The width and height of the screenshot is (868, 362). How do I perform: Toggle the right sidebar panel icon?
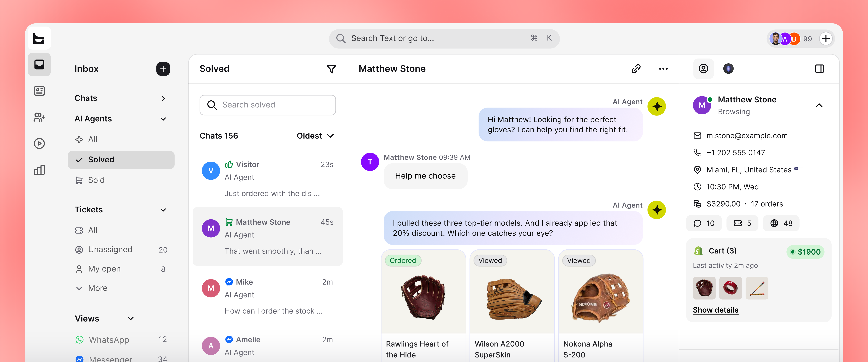click(820, 69)
